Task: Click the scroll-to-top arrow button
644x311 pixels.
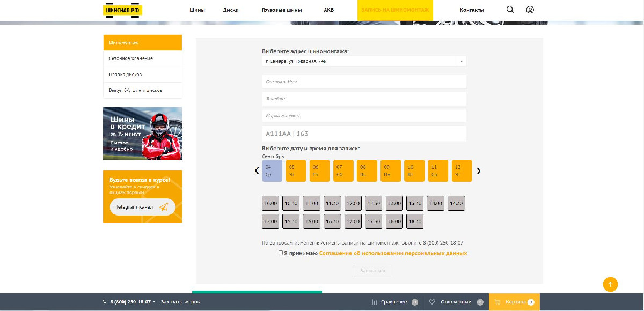Action: click(x=610, y=284)
